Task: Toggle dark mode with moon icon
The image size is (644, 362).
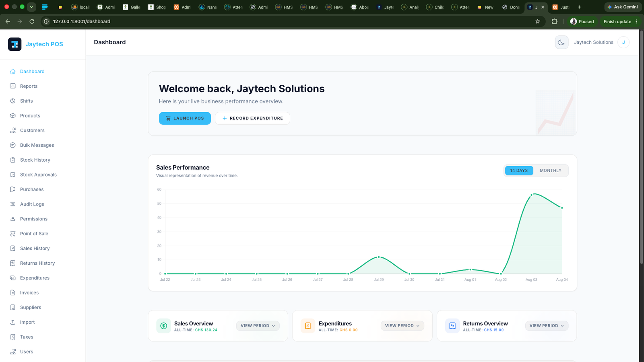Action: tap(561, 42)
